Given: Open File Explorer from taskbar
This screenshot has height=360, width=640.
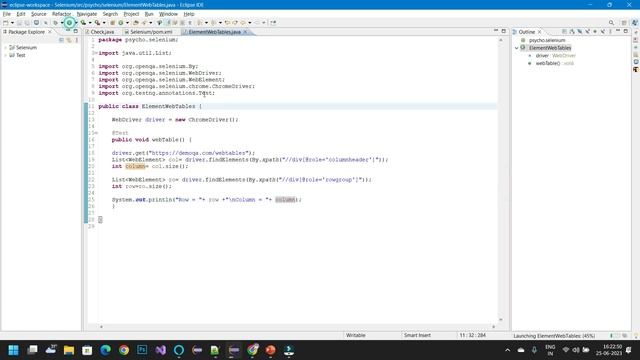Looking at the screenshot, I should tap(69, 350).
